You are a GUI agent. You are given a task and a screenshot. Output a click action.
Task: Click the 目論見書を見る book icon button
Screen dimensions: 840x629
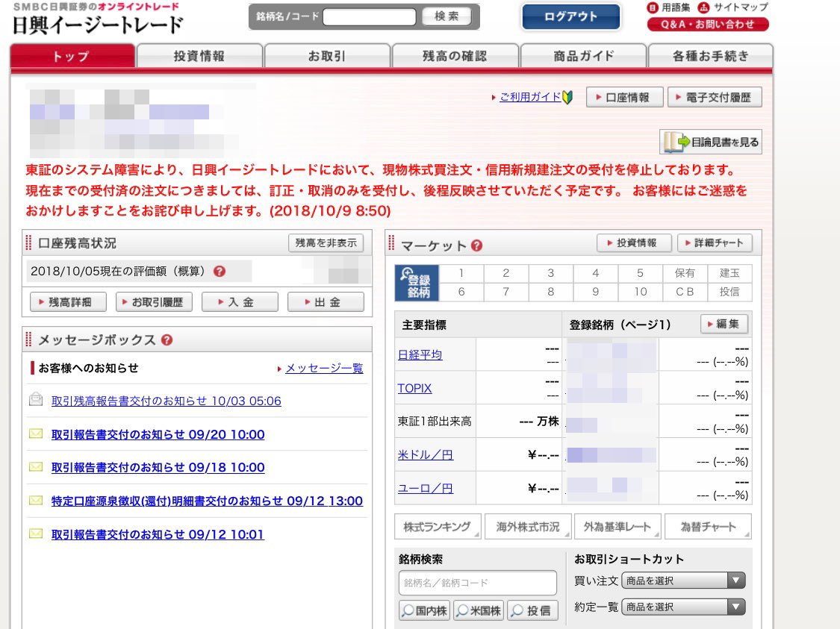click(x=710, y=142)
